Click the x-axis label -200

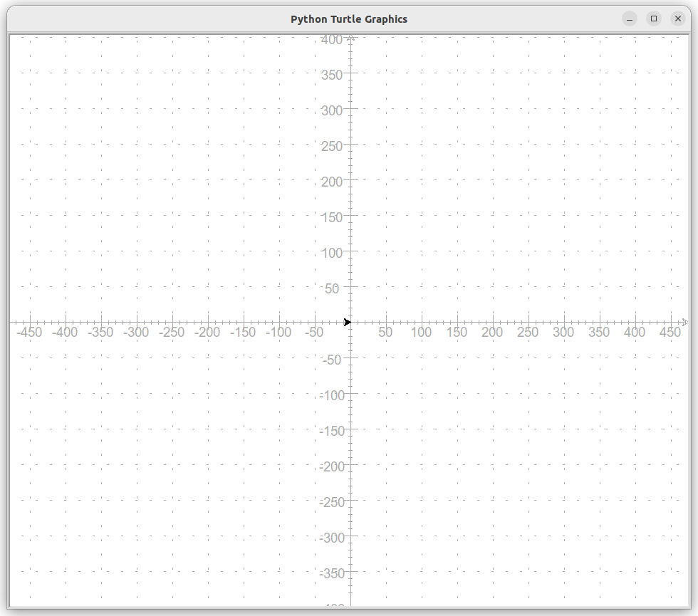pos(207,332)
